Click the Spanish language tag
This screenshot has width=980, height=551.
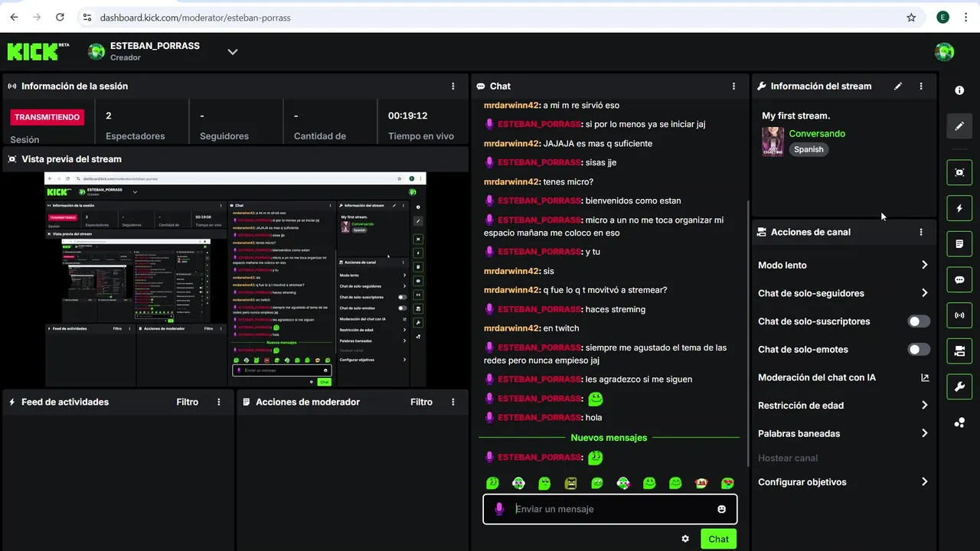808,149
